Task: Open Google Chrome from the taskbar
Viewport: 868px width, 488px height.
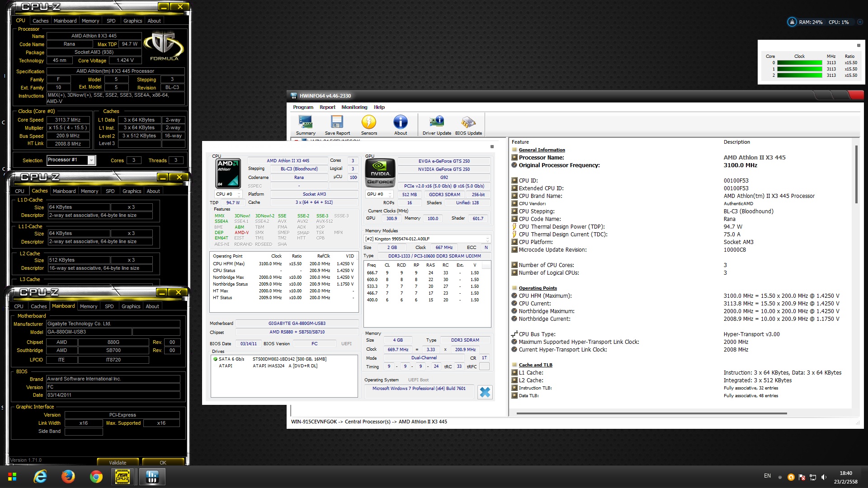Action: pos(96,477)
